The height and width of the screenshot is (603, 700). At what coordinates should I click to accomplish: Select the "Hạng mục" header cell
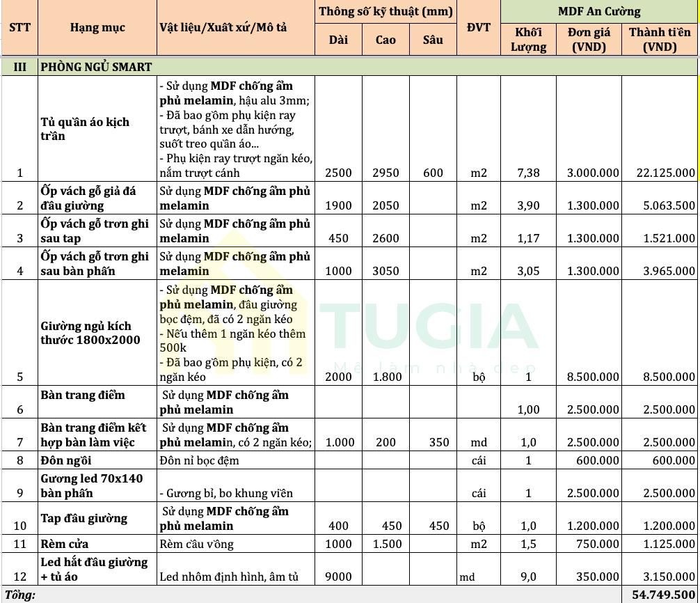97,28
